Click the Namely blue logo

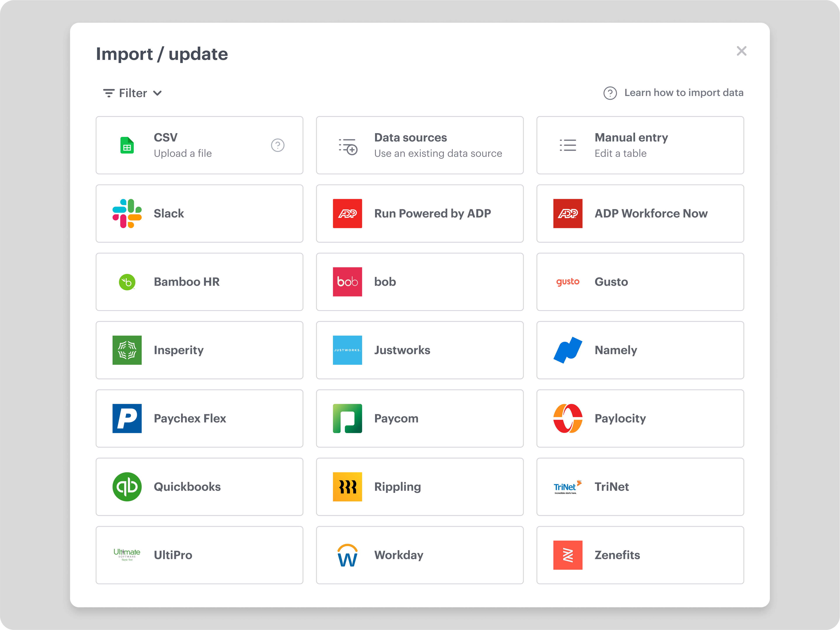[x=568, y=350]
